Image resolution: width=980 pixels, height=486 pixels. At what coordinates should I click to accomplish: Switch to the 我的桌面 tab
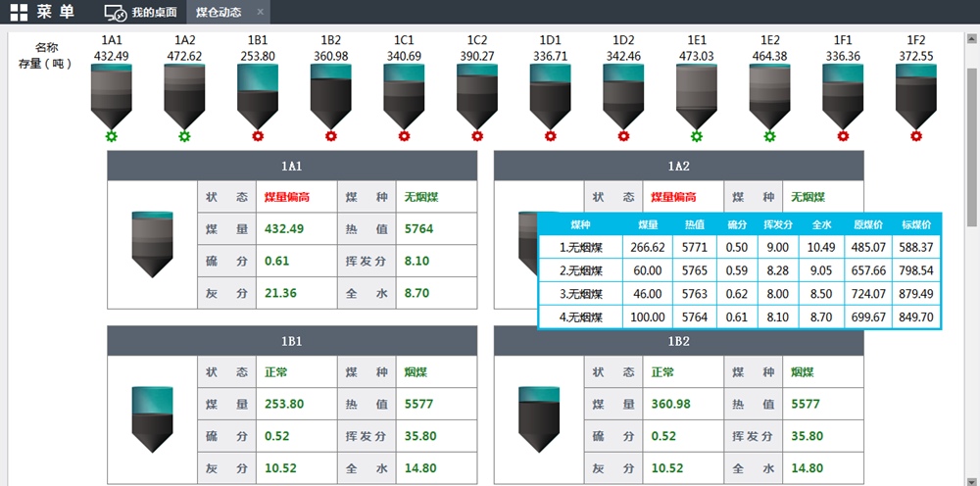(142, 13)
